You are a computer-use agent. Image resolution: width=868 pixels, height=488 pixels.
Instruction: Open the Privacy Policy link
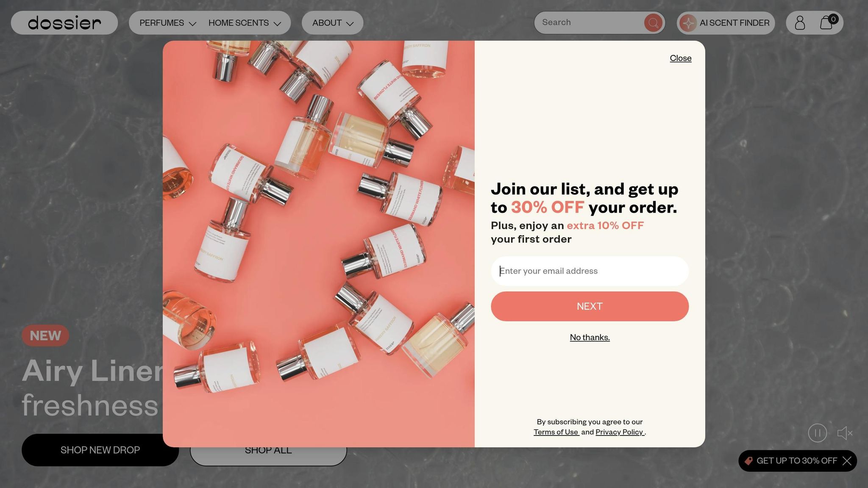click(x=620, y=432)
